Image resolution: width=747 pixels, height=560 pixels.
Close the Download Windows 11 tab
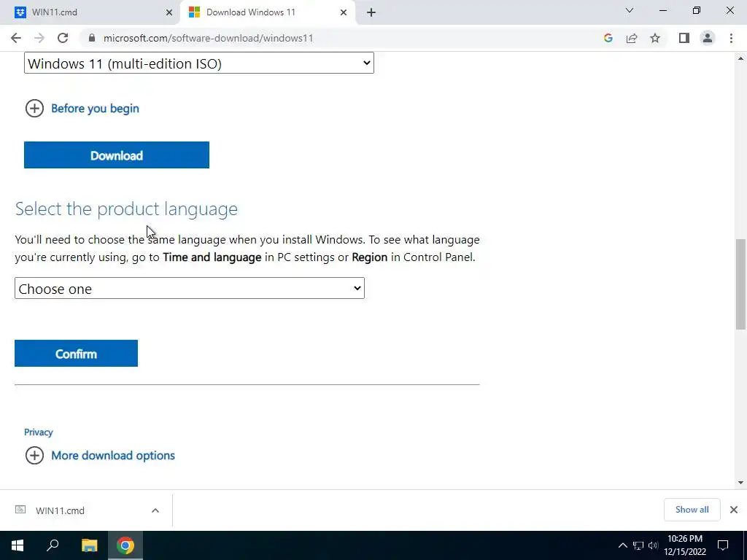point(344,12)
